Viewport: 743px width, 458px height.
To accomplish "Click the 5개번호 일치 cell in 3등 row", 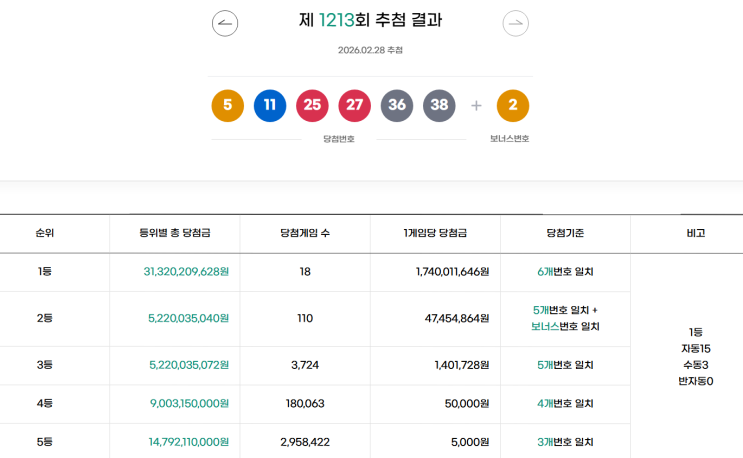I will 565,365.
